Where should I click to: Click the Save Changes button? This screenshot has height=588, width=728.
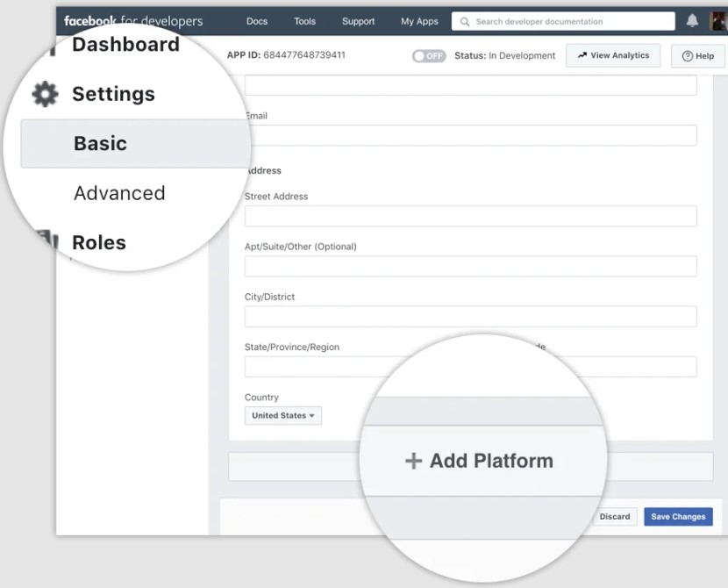coord(677,516)
